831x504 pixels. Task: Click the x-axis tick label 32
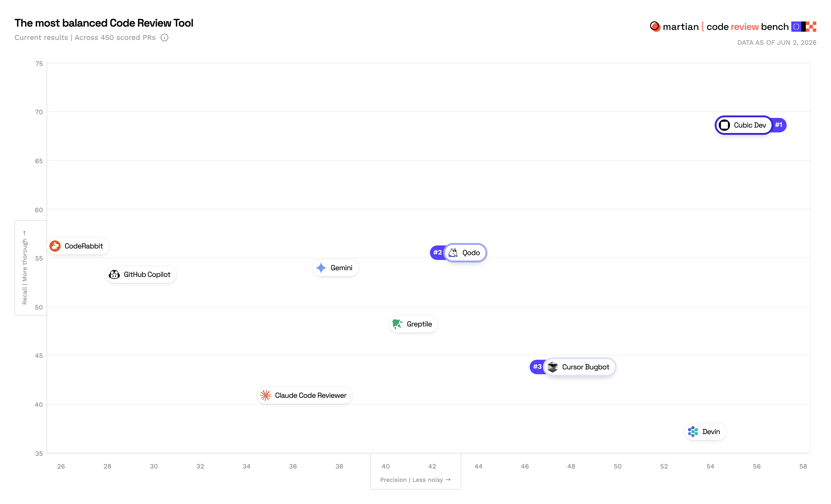pos(200,466)
